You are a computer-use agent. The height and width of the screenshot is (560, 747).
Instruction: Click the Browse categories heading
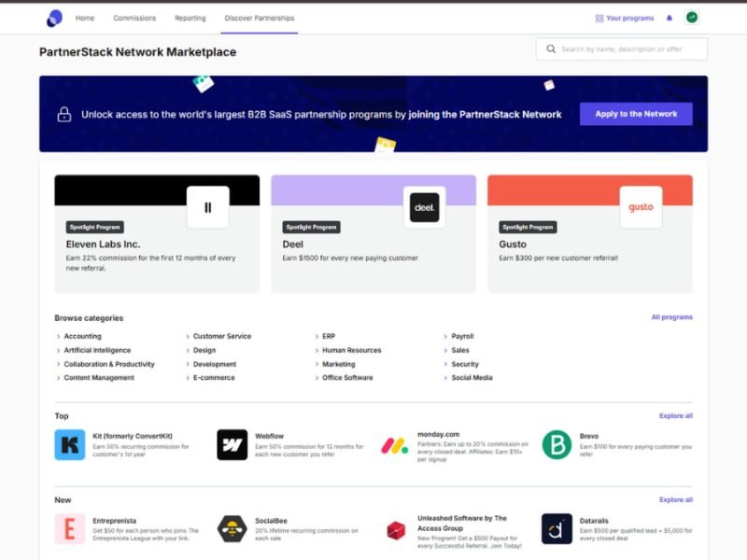click(89, 318)
